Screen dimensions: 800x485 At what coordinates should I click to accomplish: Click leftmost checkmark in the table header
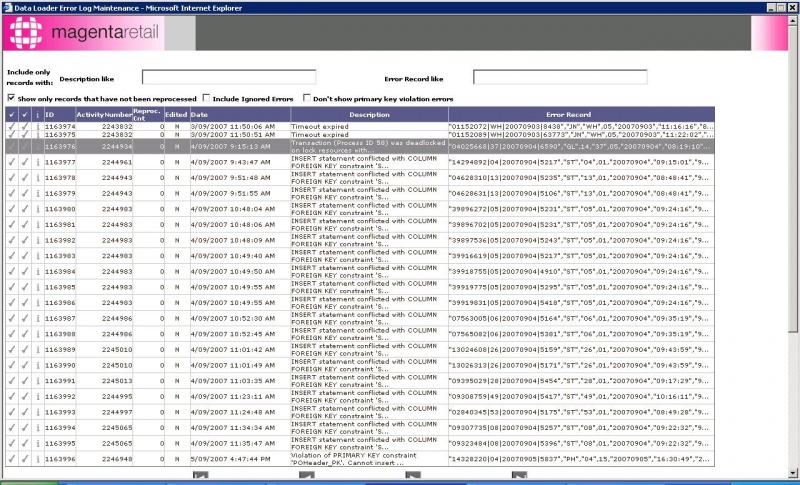(x=12, y=115)
